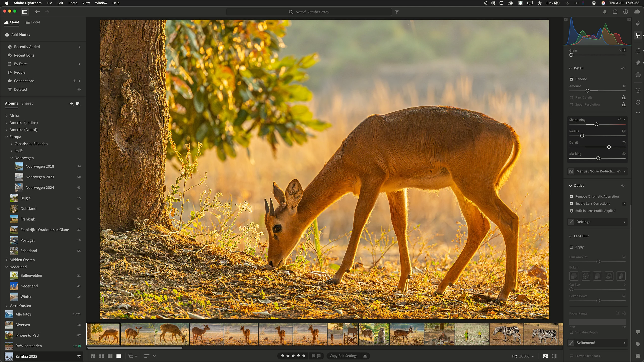Open the Versions history panel
Screen dimensions: 644x362
[x=638, y=90]
